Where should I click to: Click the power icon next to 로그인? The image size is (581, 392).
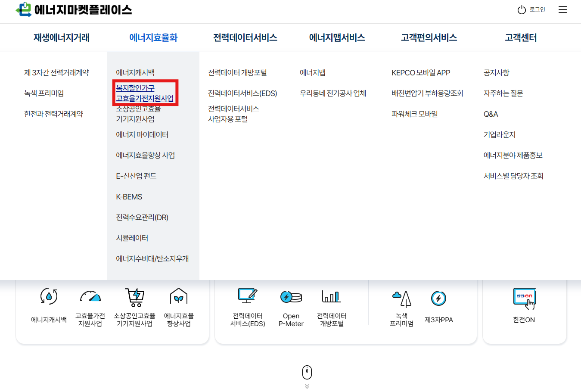pyautogui.click(x=522, y=10)
